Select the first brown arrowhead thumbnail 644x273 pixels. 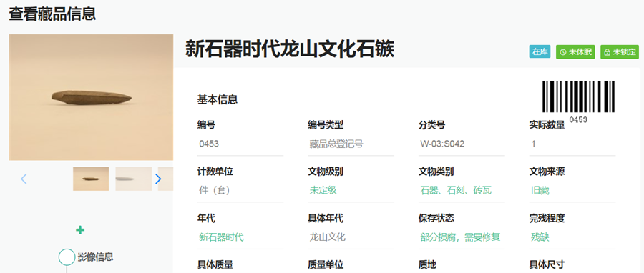(91, 179)
